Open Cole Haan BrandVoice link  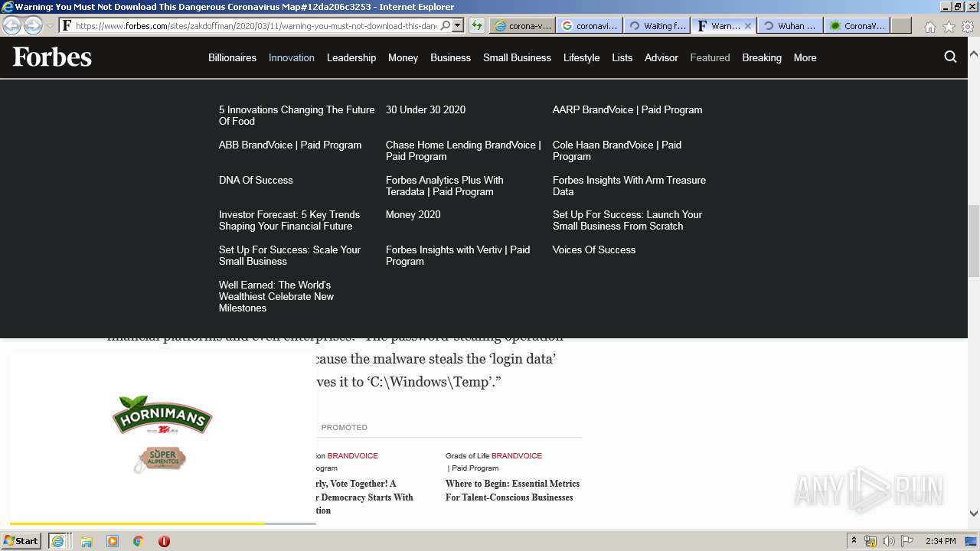pos(617,151)
